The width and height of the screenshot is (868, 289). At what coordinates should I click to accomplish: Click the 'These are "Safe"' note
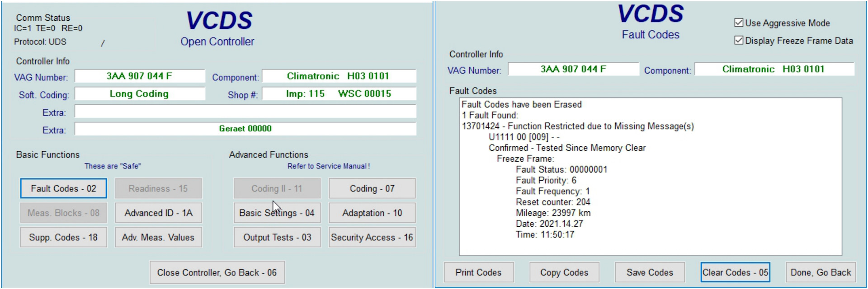(113, 166)
